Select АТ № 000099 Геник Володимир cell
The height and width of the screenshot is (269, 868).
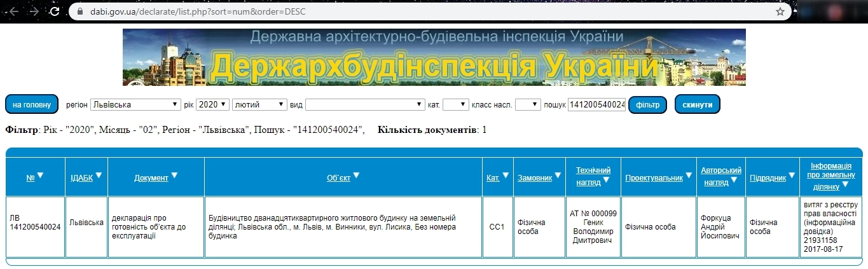click(593, 227)
